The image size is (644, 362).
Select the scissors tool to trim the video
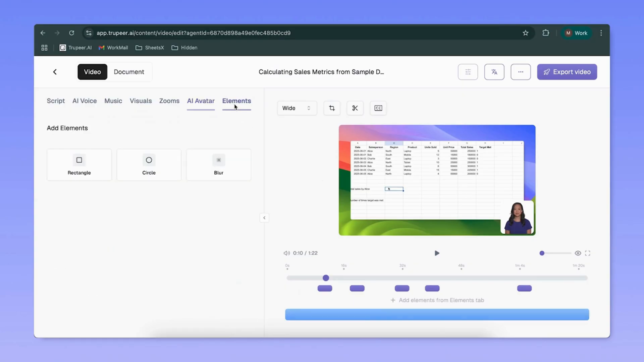tap(355, 108)
